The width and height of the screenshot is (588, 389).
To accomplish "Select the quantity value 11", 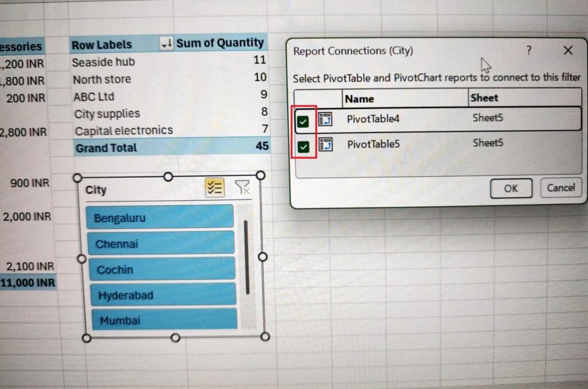I will tap(260, 60).
